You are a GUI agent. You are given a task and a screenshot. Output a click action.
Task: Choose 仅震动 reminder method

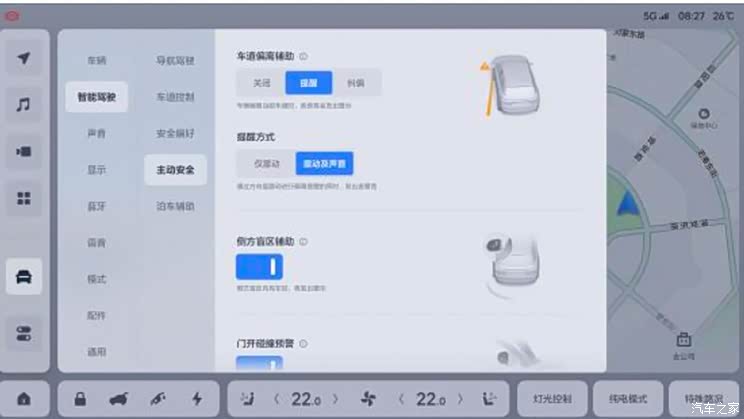coord(267,164)
